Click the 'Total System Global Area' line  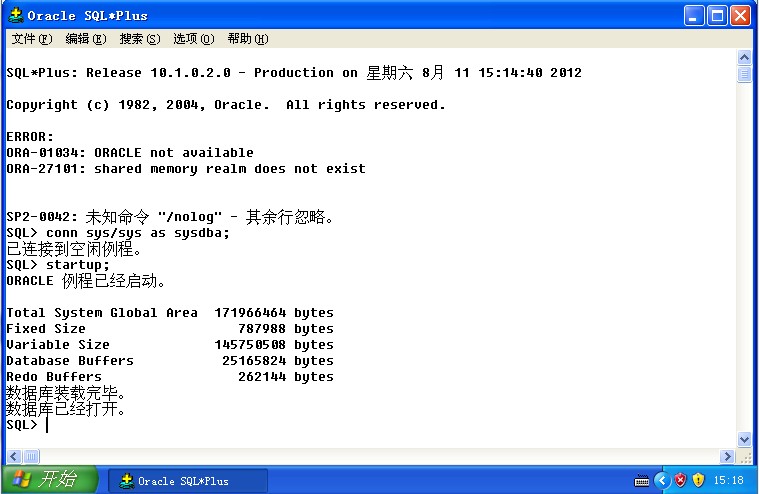coord(170,313)
